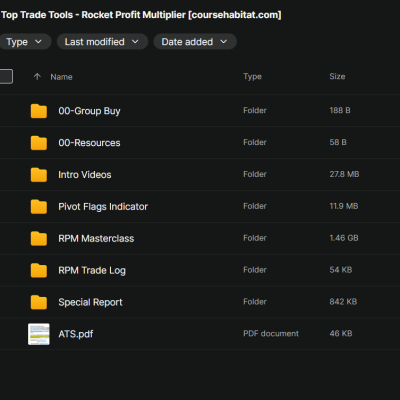Open the ATS.pdf thumbnail preview
This screenshot has height=400, width=400.
pos(39,334)
